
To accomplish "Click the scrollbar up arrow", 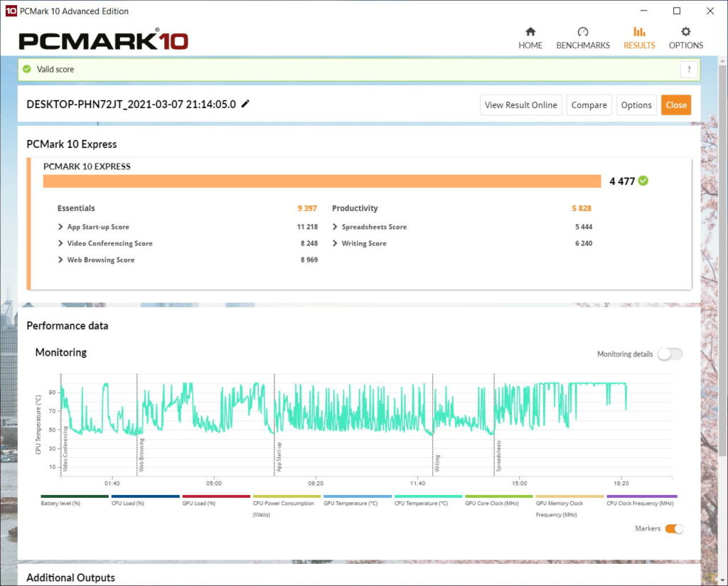I will point(722,60).
